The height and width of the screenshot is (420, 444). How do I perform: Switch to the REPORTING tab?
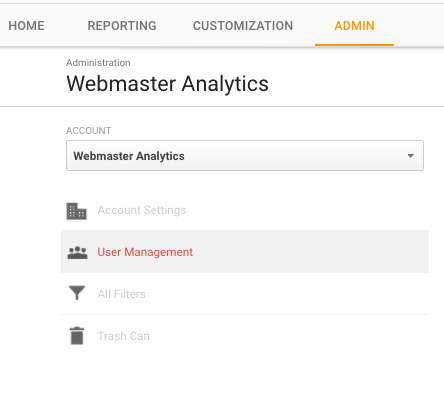point(122,26)
